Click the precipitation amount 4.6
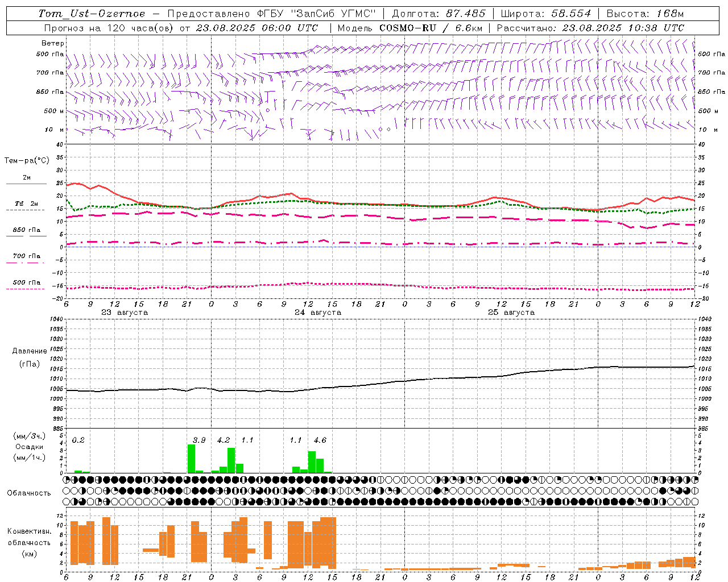The image size is (728, 582). pyautogui.click(x=320, y=440)
